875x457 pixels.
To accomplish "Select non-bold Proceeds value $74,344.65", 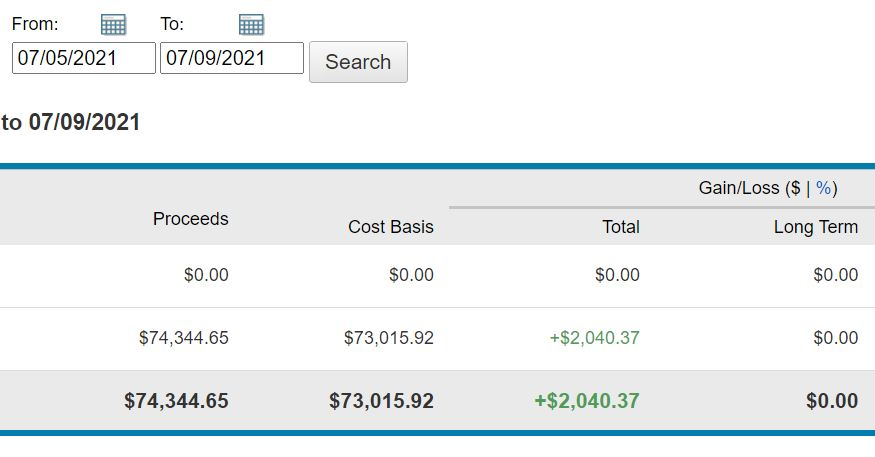I will (184, 338).
